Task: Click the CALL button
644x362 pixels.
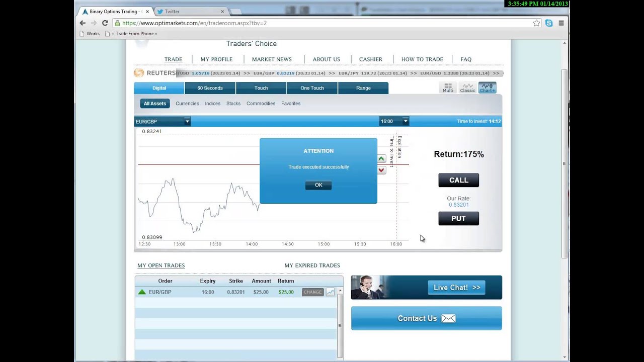Action: coord(458,180)
